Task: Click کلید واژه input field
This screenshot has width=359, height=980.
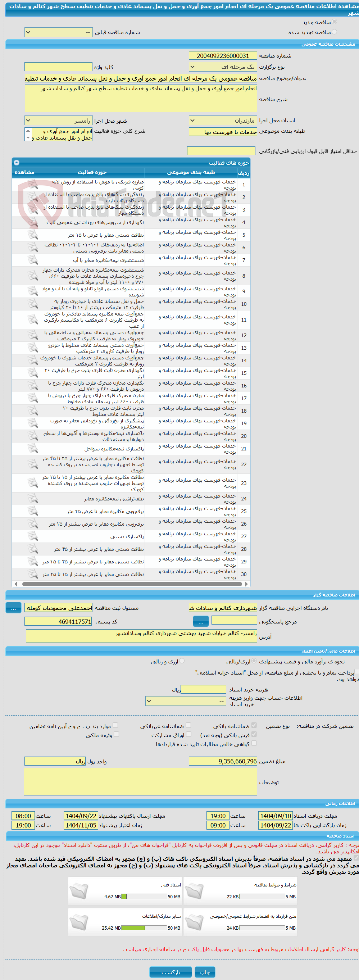Action: [59, 67]
